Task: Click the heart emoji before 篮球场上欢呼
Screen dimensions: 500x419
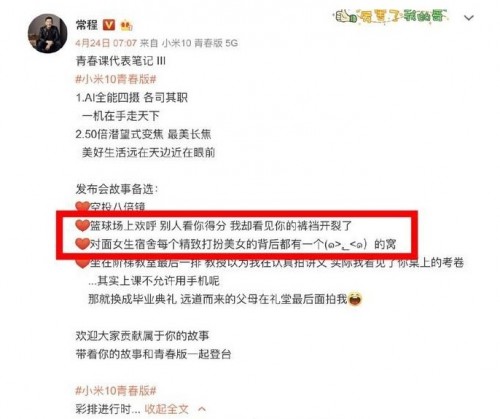Action: click(82, 226)
